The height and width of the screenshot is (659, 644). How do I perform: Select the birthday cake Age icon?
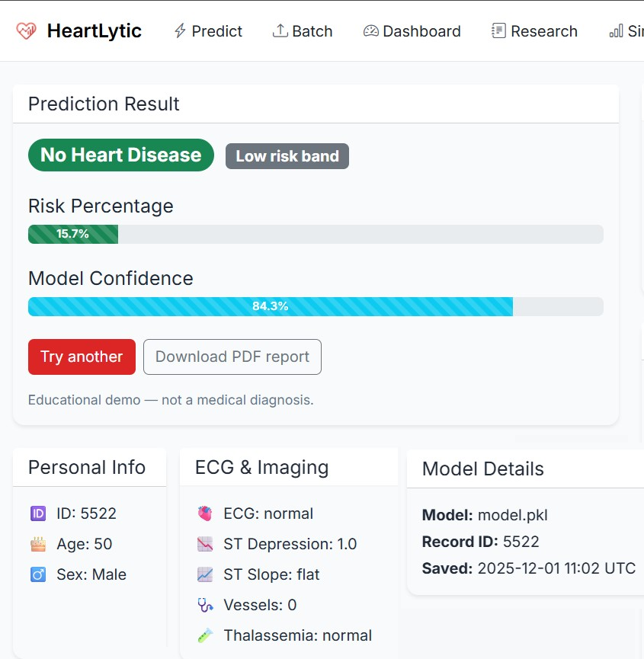[x=39, y=544]
